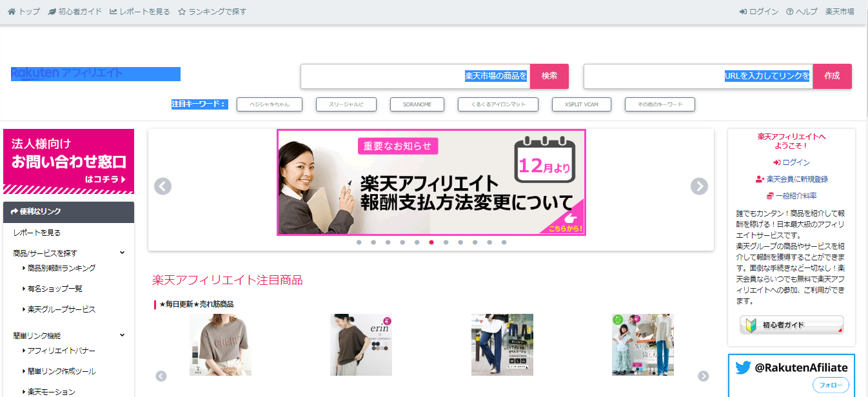Viewport: 868px width, 397px height.
Task: Click the URL input field for link creation
Action: click(x=698, y=76)
